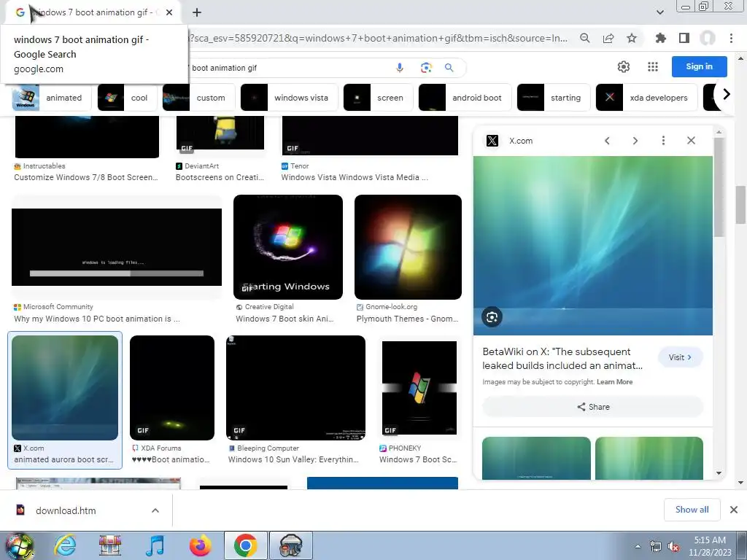Open the music note app in taskbar
The width and height of the screenshot is (747, 560).
click(x=155, y=545)
